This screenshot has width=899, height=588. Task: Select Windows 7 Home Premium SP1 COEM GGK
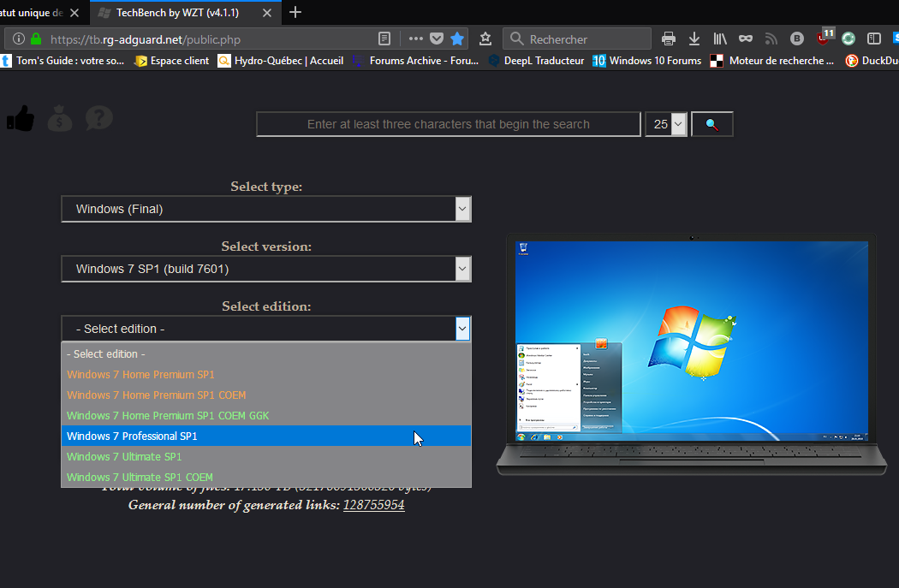[x=266, y=416]
